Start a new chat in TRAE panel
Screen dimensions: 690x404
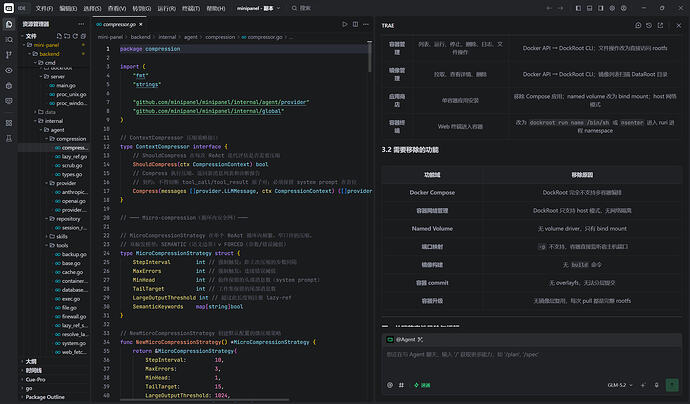click(638, 26)
